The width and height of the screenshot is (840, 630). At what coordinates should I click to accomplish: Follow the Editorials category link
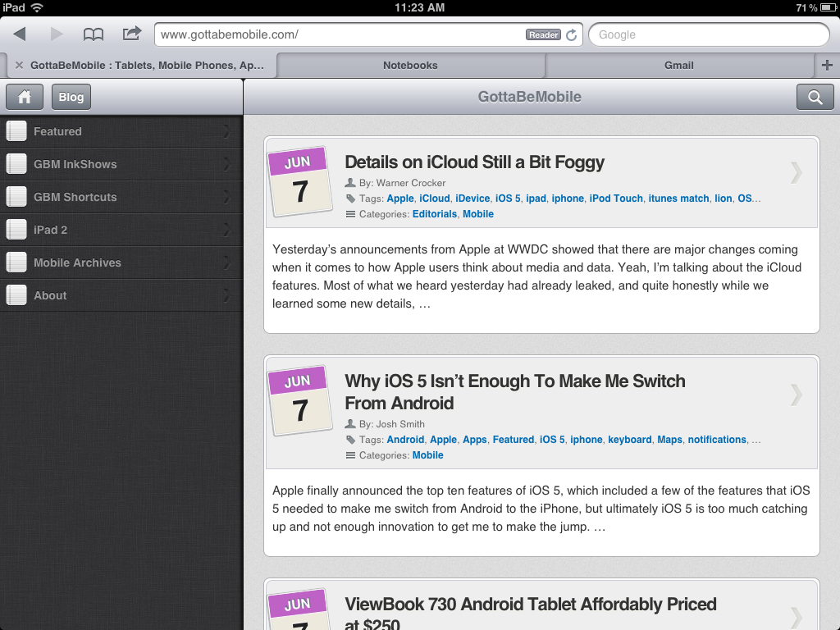(435, 214)
